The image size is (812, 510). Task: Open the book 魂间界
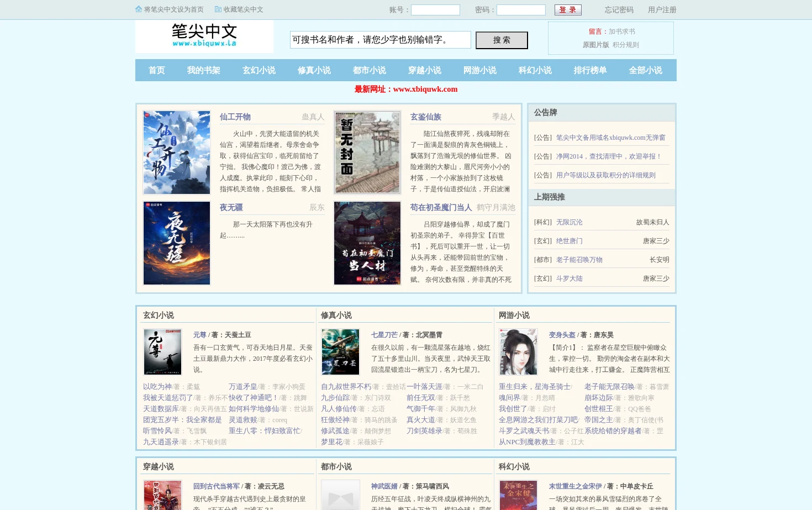coord(509,398)
